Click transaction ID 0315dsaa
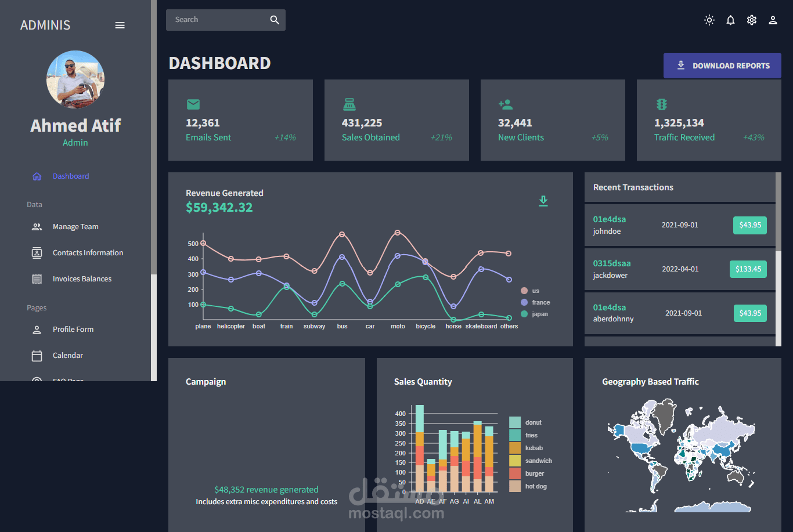This screenshot has width=793, height=532. 611,263
